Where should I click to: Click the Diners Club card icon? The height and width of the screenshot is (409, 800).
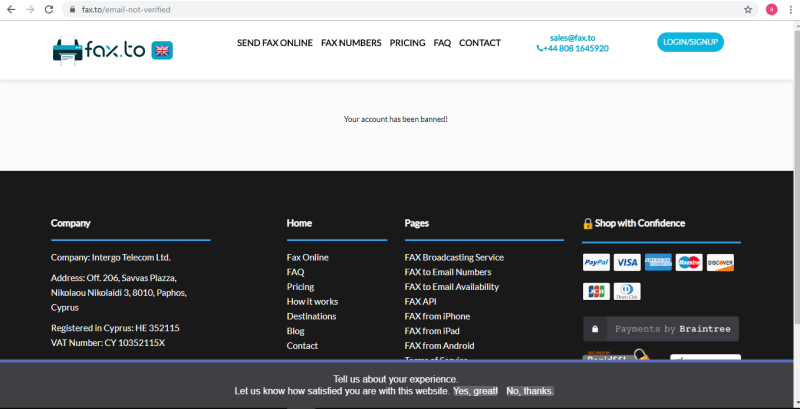pos(627,292)
